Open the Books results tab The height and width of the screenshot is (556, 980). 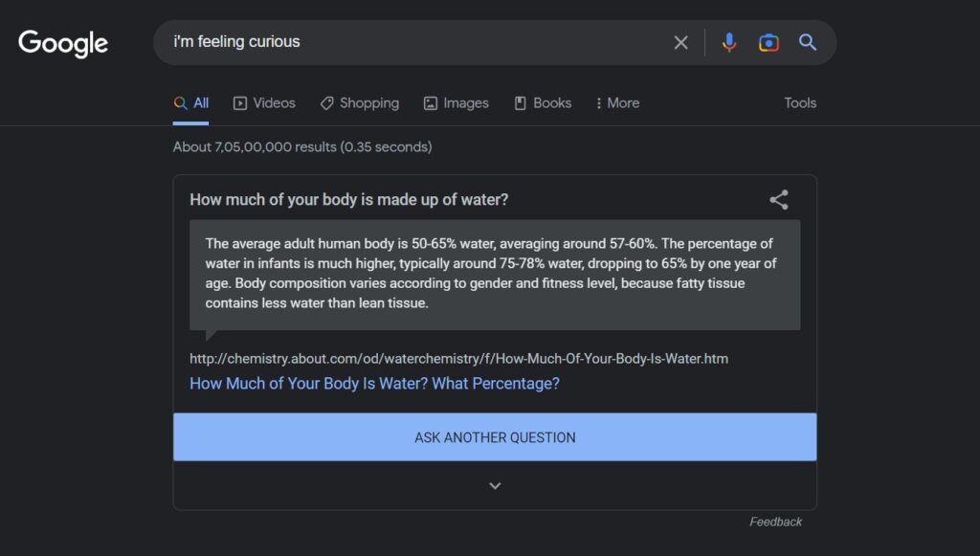tap(543, 103)
